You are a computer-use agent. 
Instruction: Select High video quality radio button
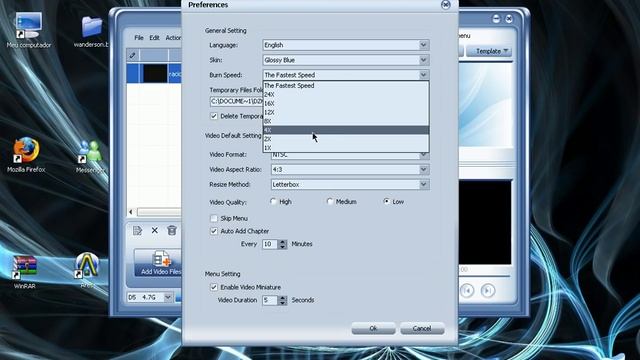(273, 201)
